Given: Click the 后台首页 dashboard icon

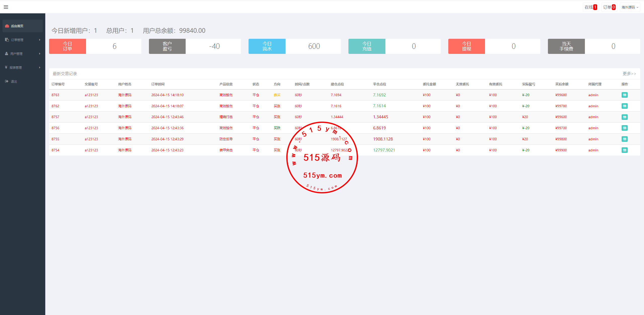Looking at the screenshot, I should click(7, 26).
